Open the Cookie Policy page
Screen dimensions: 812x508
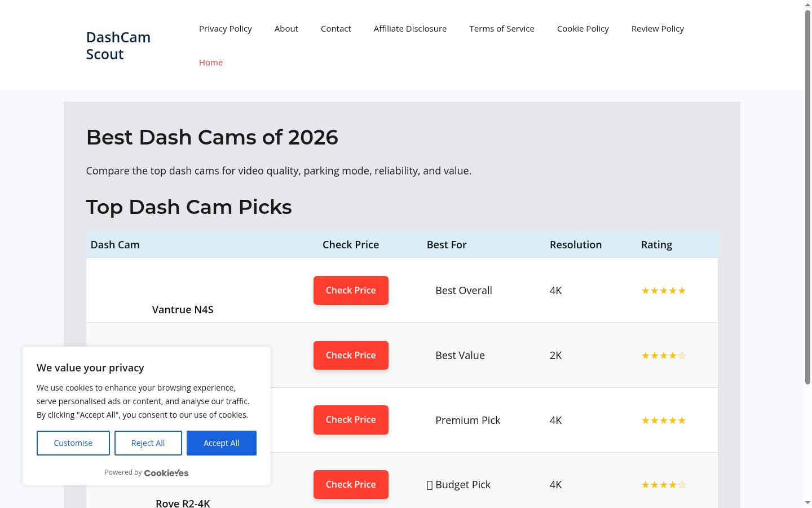pyautogui.click(x=583, y=29)
